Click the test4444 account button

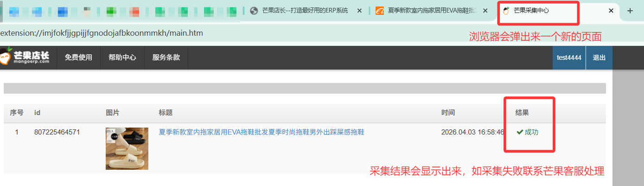569,58
